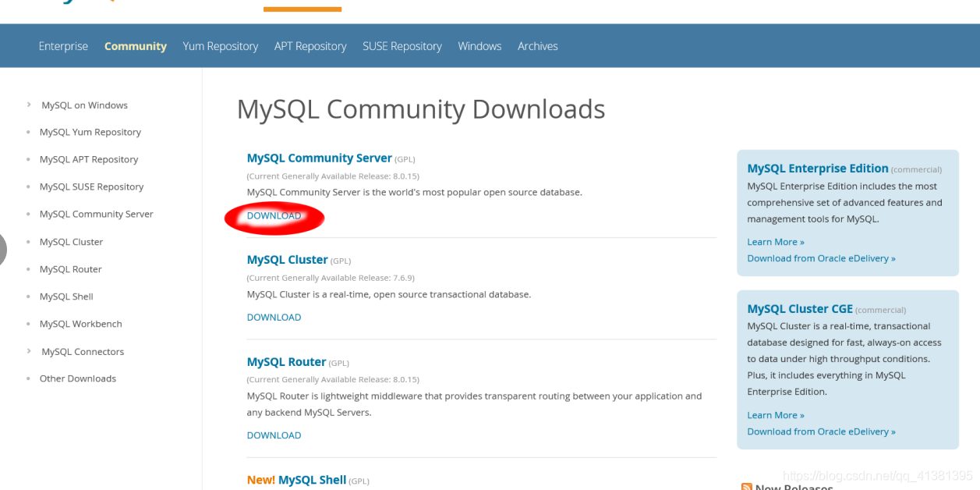This screenshot has height=490, width=980.
Task: Open MySQL Router sidebar link
Action: [70, 269]
